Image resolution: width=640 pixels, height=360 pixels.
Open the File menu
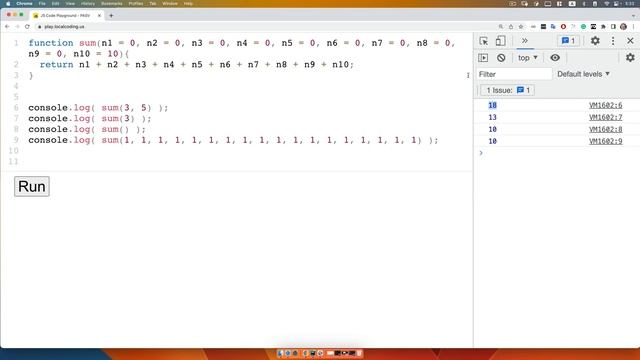[42, 3]
